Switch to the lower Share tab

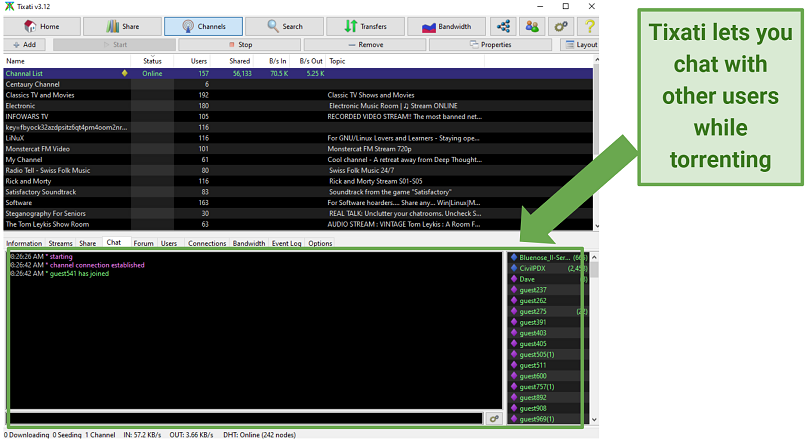point(87,243)
